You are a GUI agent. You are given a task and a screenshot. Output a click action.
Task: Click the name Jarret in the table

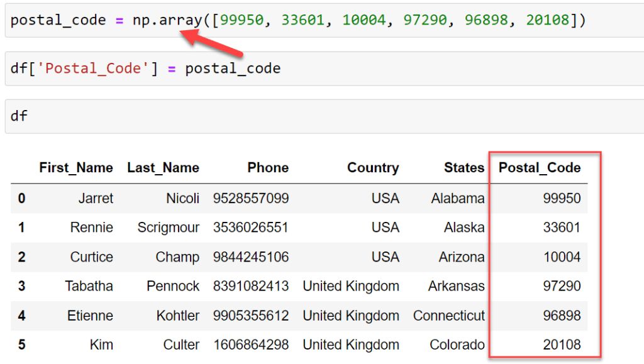click(x=96, y=198)
